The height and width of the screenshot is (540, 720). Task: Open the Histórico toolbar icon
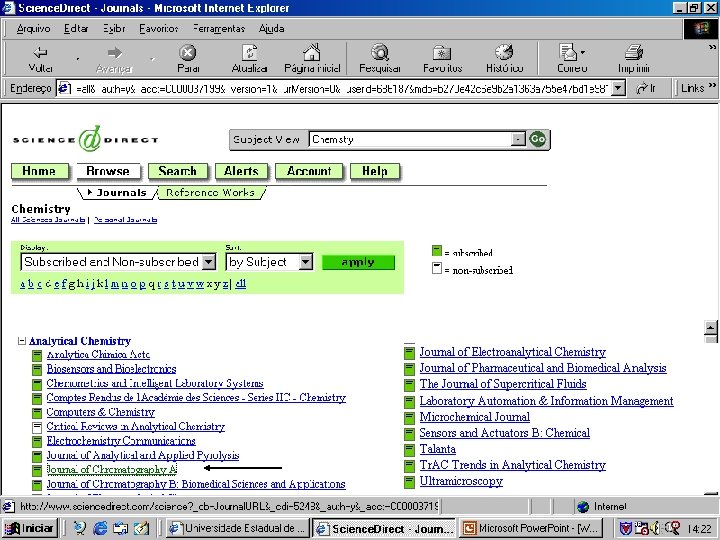[x=504, y=52]
